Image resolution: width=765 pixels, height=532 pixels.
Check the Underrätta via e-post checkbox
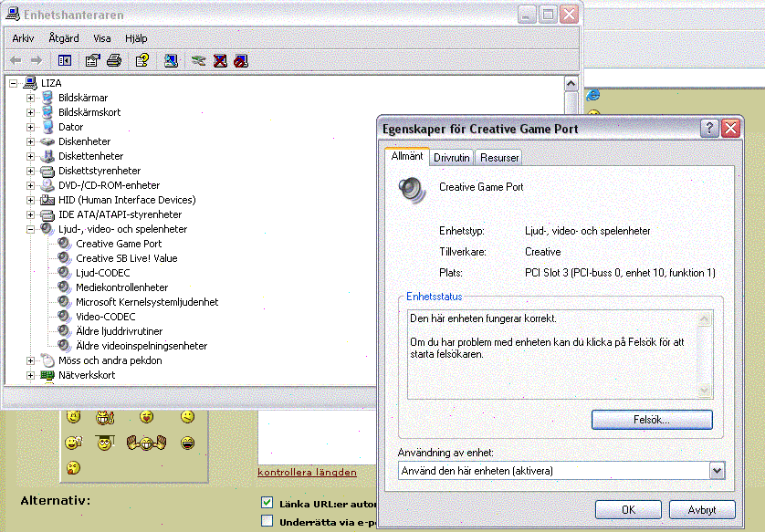coord(267,521)
